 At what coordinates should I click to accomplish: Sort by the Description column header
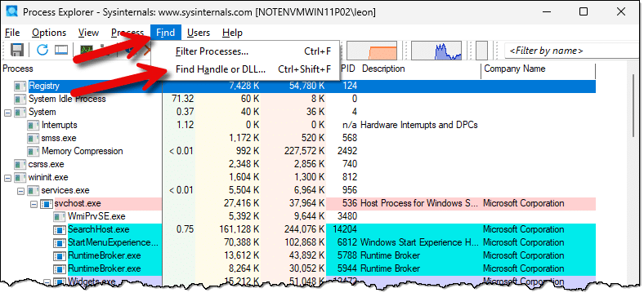(x=419, y=69)
